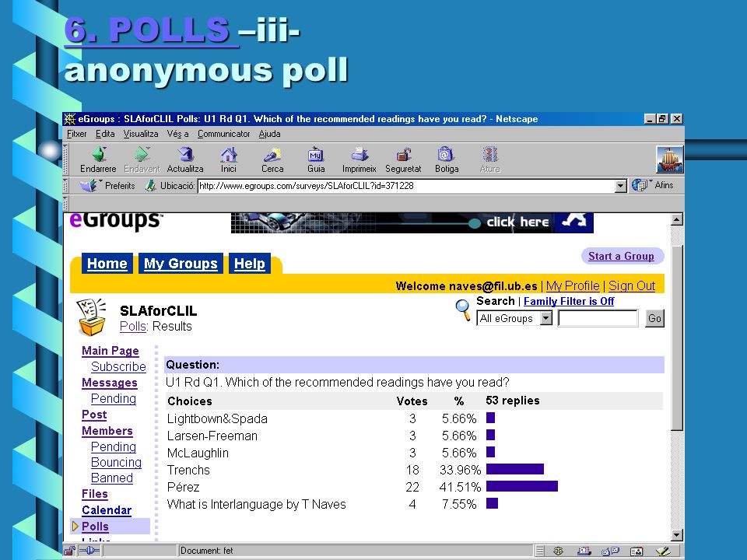The image size is (747, 560).
Task: Click the Start a Group button
Action: coord(622,256)
